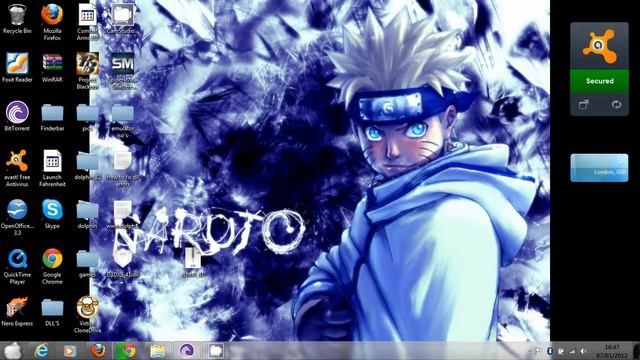
Task: Select the SM logo desktop shortcut
Action: (x=122, y=71)
